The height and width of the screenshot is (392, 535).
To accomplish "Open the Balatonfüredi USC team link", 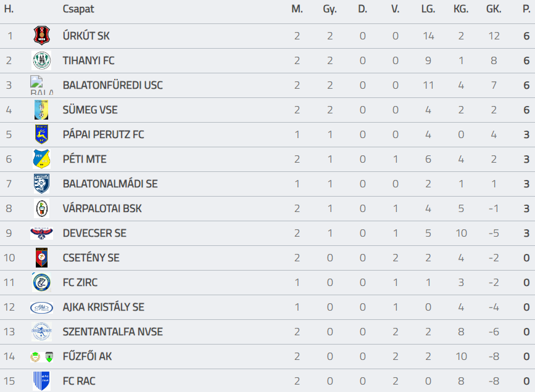I will point(112,85).
